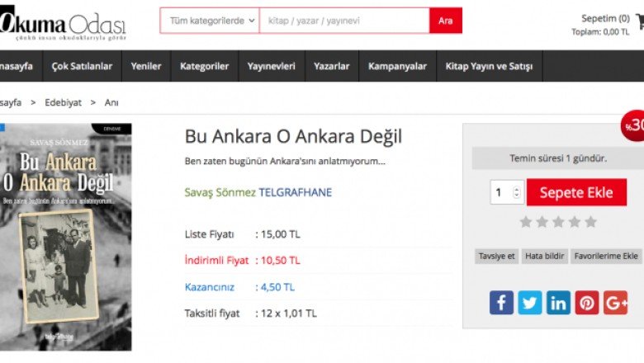This screenshot has height=363, width=644.
Task: Click the kitap / yazar / yayınevi search field
Action: (344, 21)
